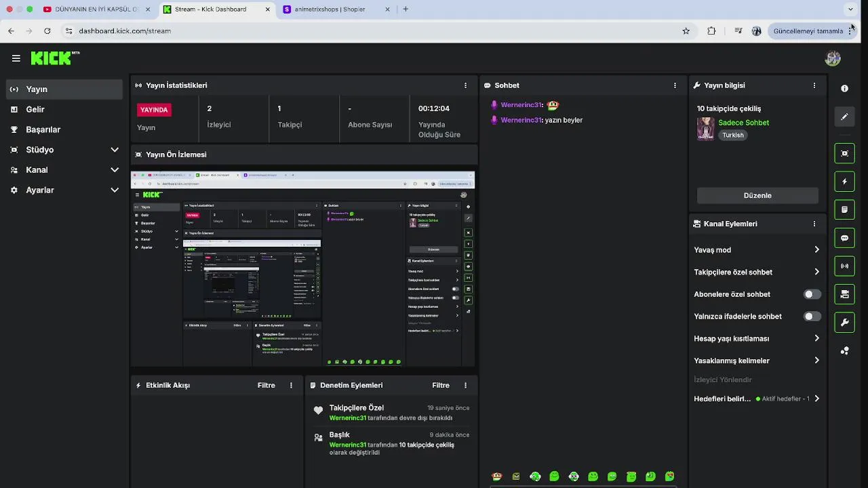Toggle the lightning activity feed widget icon

click(x=844, y=182)
